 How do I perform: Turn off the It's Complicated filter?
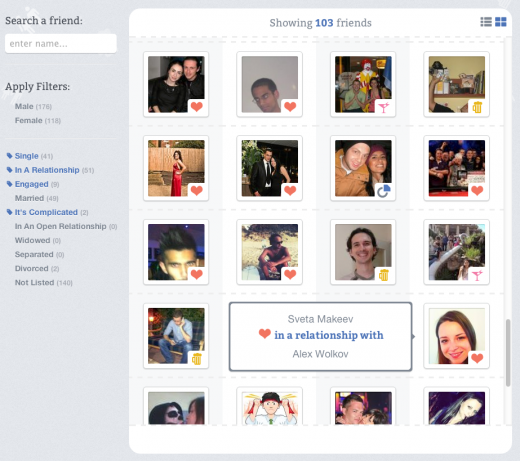coord(47,212)
